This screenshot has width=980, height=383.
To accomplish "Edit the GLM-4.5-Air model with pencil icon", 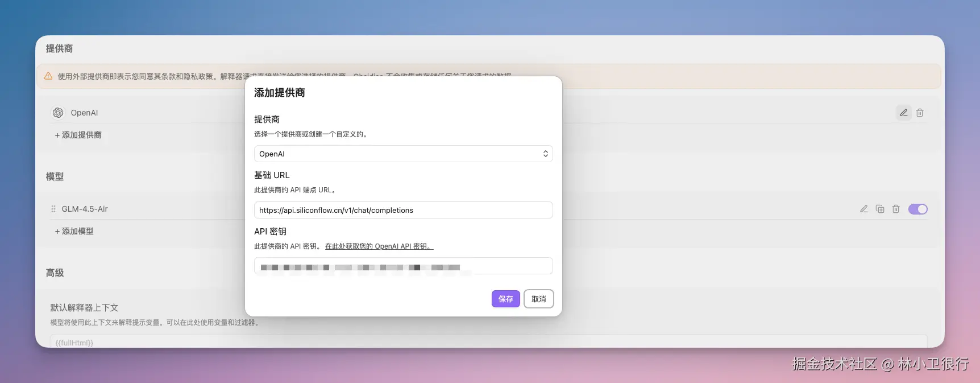I will point(864,209).
